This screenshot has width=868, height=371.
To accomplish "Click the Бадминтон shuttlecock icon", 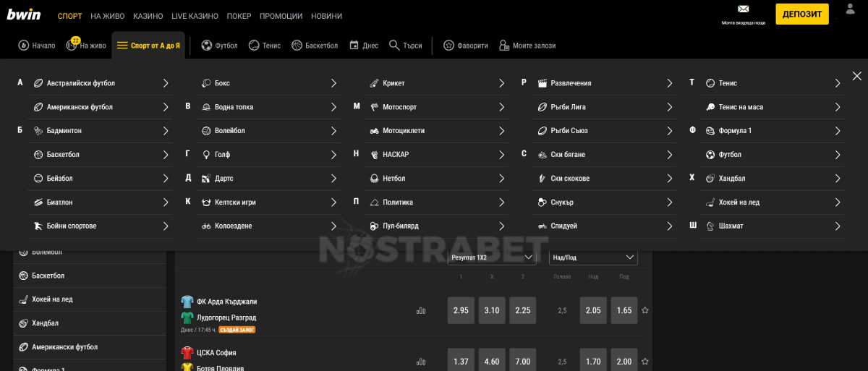I will click(x=38, y=131).
